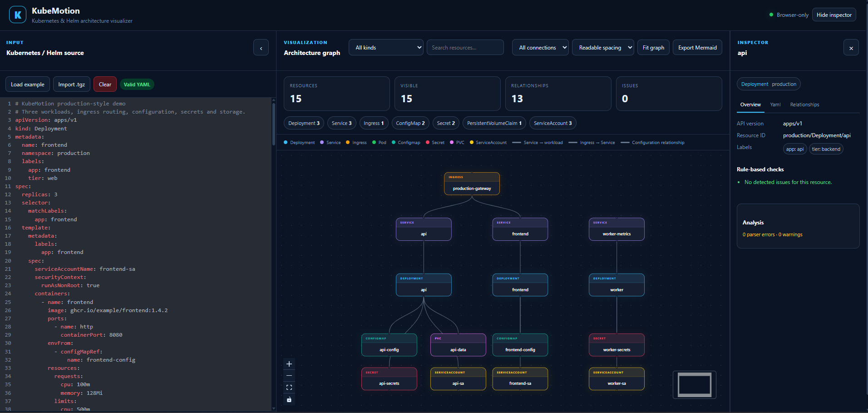868x413 pixels.
Task: Toggle the PersistentVolumeClaim 1 kind chip
Action: (494, 123)
